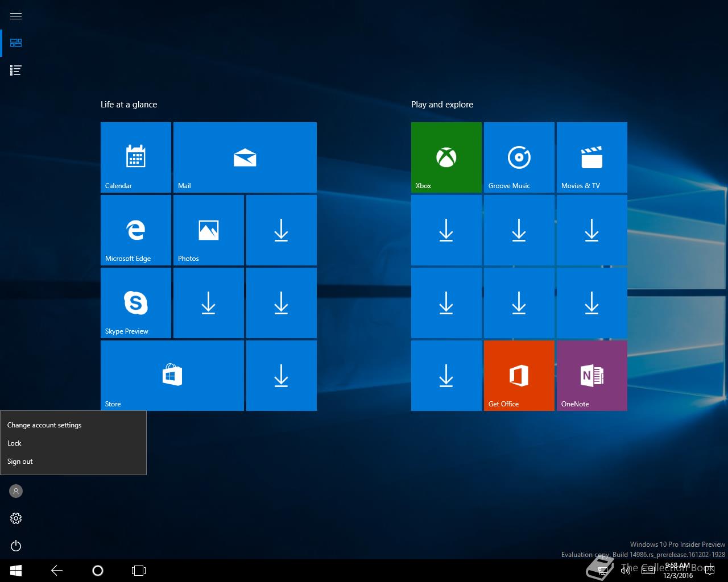This screenshot has width=728, height=582.
Task: Select Sign out option
Action: click(20, 462)
